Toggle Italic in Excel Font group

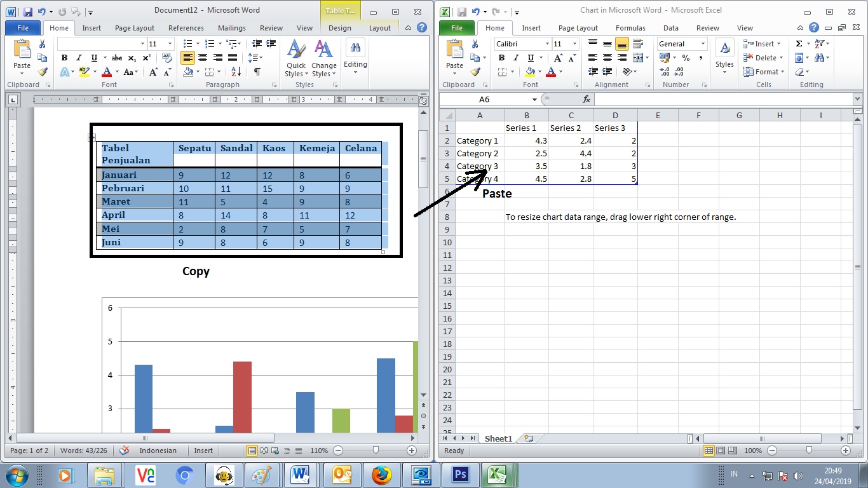515,58
